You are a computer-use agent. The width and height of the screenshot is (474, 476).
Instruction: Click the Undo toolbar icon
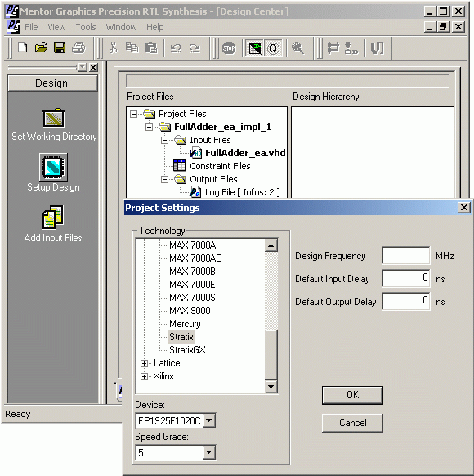click(176, 48)
